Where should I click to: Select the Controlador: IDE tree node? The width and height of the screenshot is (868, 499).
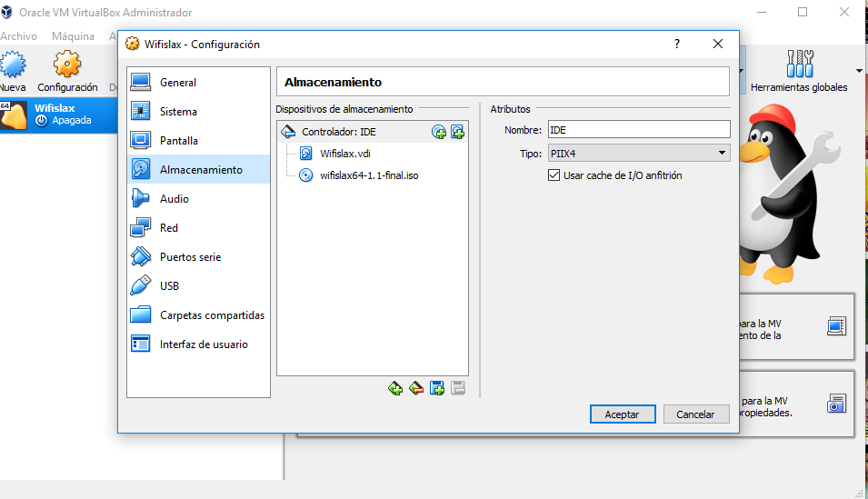pyautogui.click(x=338, y=132)
